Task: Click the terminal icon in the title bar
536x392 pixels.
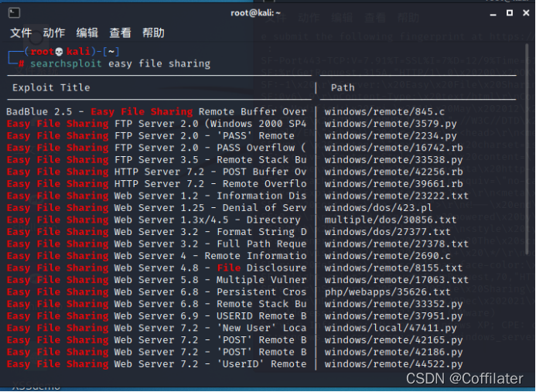Action: (14, 13)
